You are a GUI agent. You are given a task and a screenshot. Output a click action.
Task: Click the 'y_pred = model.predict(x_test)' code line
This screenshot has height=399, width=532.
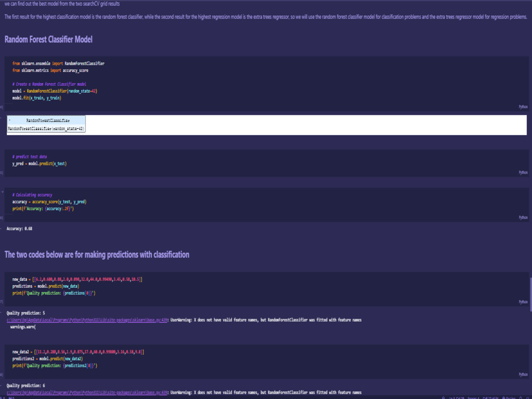click(39, 163)
